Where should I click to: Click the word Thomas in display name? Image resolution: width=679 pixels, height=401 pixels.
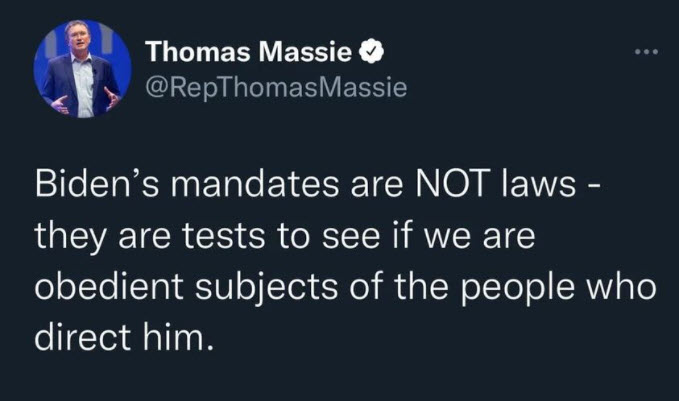(x=199, y=52)
